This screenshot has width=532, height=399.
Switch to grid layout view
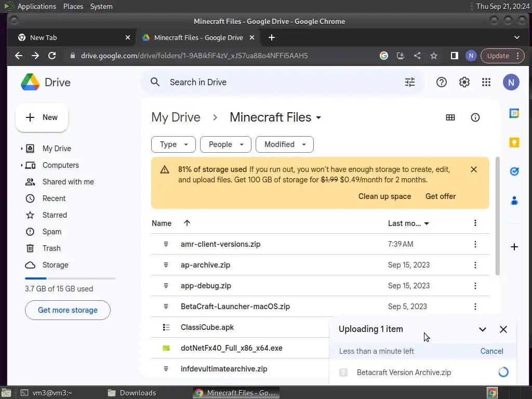click(450, 117)
